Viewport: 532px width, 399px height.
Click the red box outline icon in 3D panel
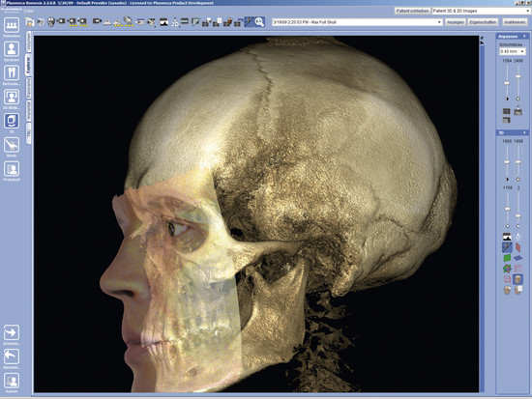point(507,279)
